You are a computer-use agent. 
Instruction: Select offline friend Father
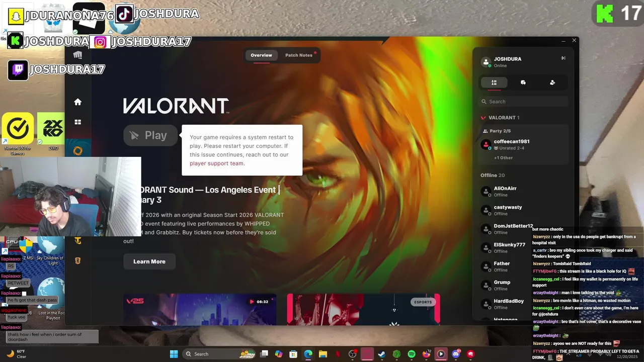coord(523,266)
